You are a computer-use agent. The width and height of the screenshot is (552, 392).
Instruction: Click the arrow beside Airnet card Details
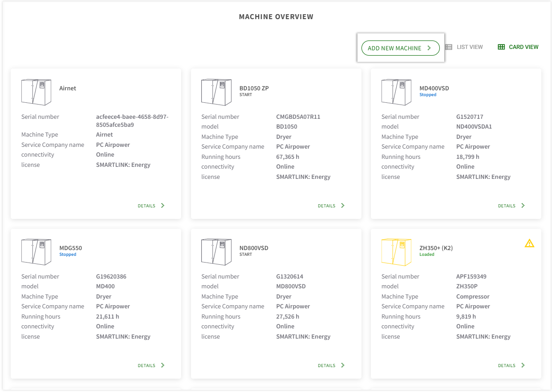click(x=162, y=206)
